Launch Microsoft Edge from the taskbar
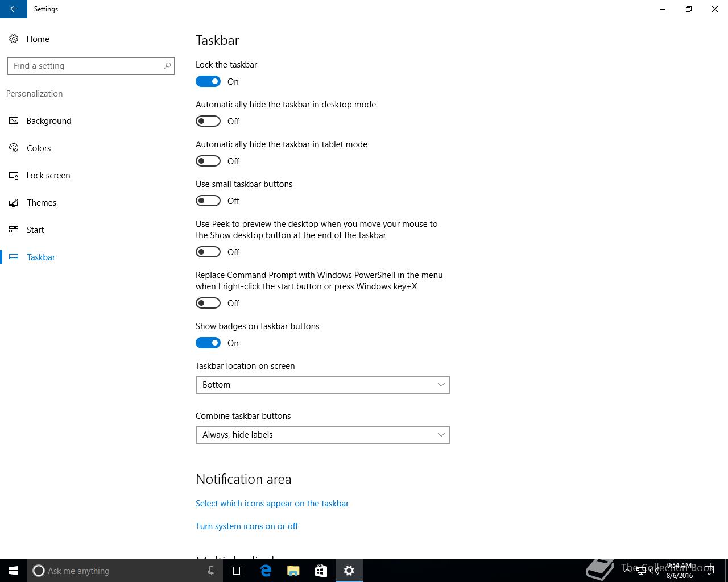 point(266,571)
